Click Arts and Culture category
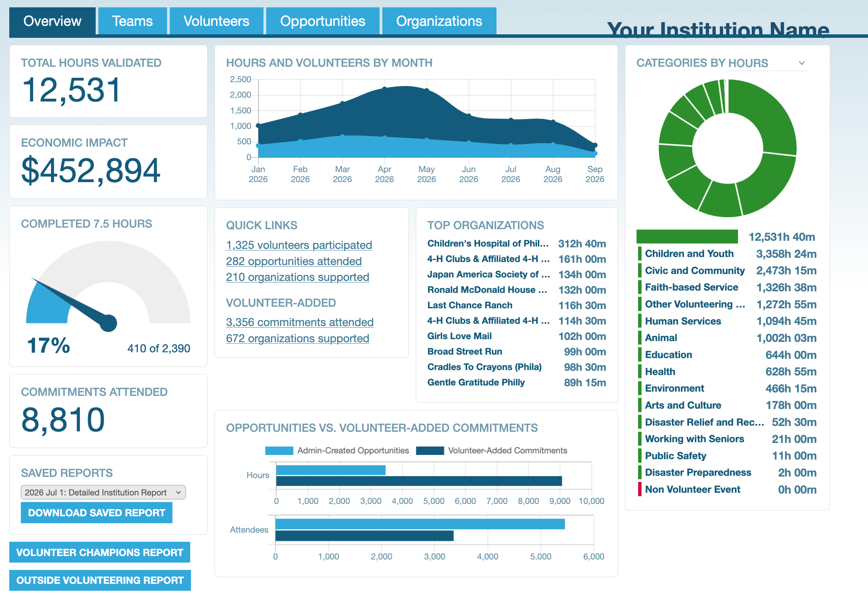 tap(727, 405)
